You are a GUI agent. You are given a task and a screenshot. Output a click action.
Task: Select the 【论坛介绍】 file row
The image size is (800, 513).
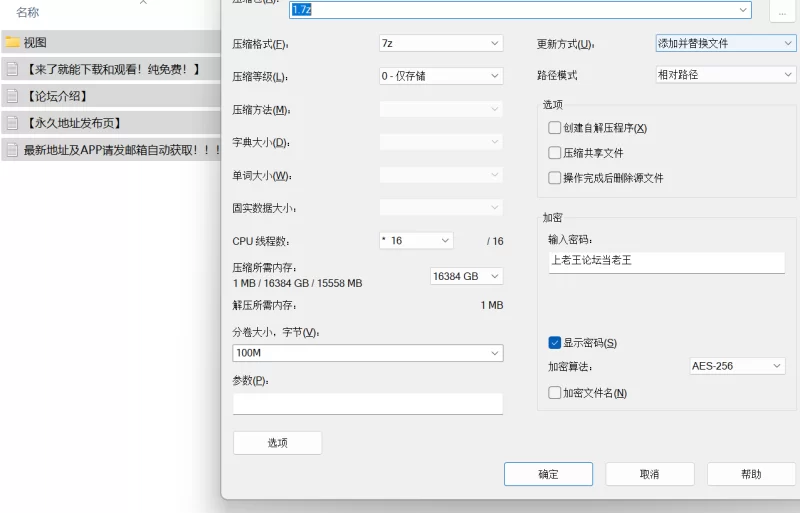point(111,96)
